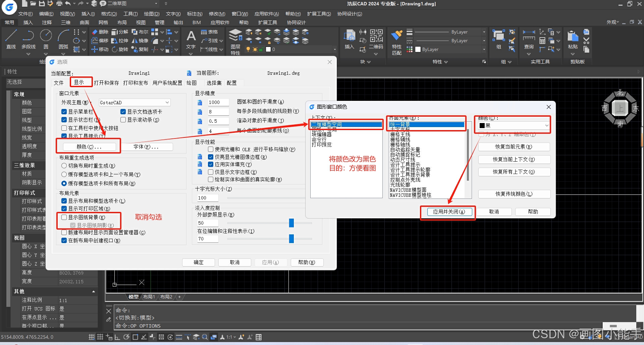Expand the 块 panel arrow
Screen dimensions: 644x345
click(x=369, y=62)
